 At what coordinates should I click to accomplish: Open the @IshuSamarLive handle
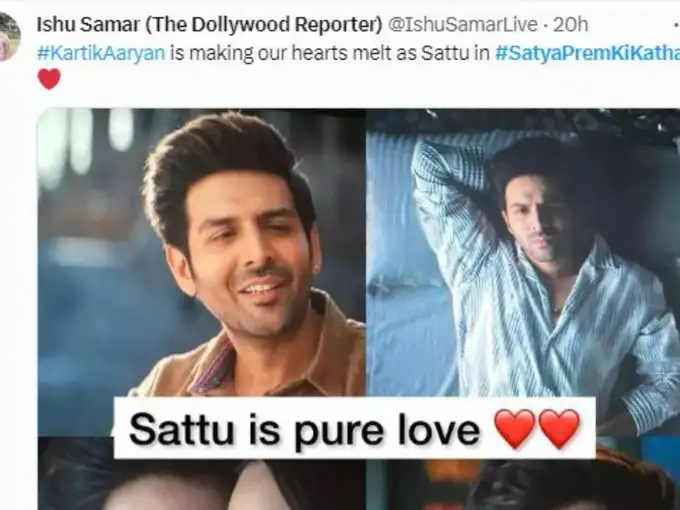[x=462, y=25]
